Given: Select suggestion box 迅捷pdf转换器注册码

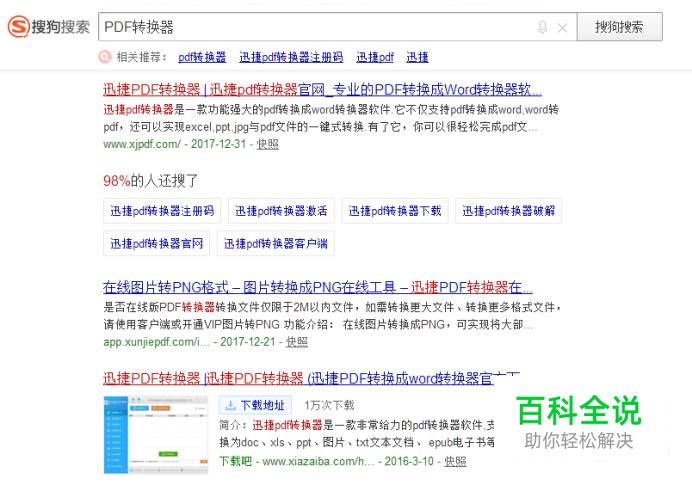Looking at the screenshot, I should pos(162,211).
